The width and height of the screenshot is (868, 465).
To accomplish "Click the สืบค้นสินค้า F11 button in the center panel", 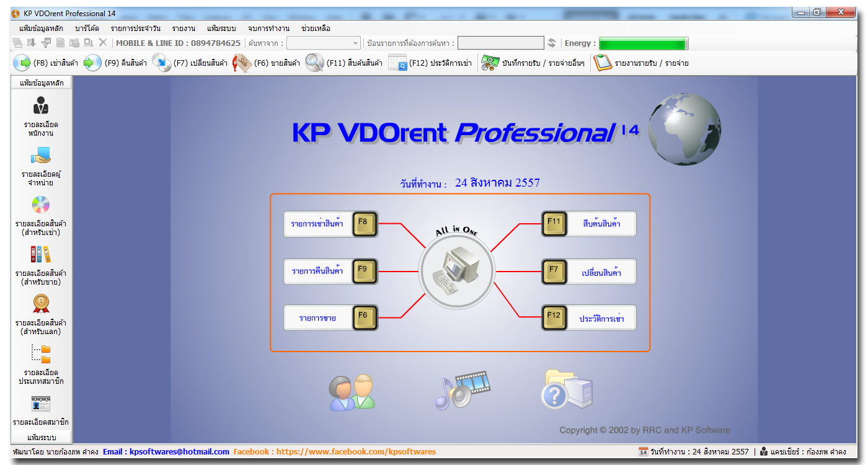I will pyautogui.click(x=589, y=223).
